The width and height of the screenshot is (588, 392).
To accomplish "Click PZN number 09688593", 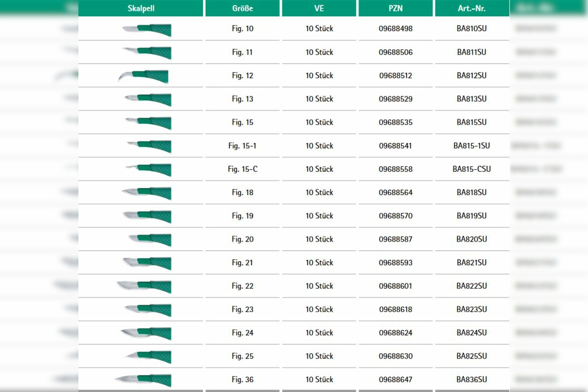I will tap(396, 262).
